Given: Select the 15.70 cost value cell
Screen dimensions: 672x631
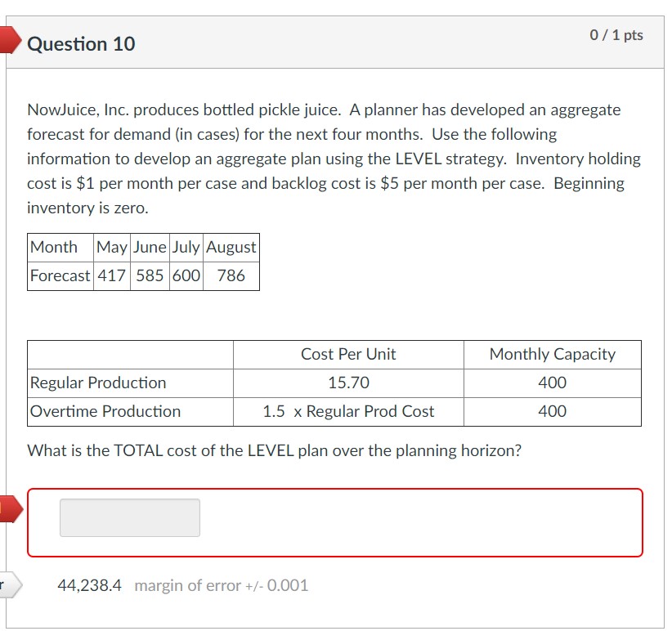Looking at the screenshot, I should tap(347, 383).
